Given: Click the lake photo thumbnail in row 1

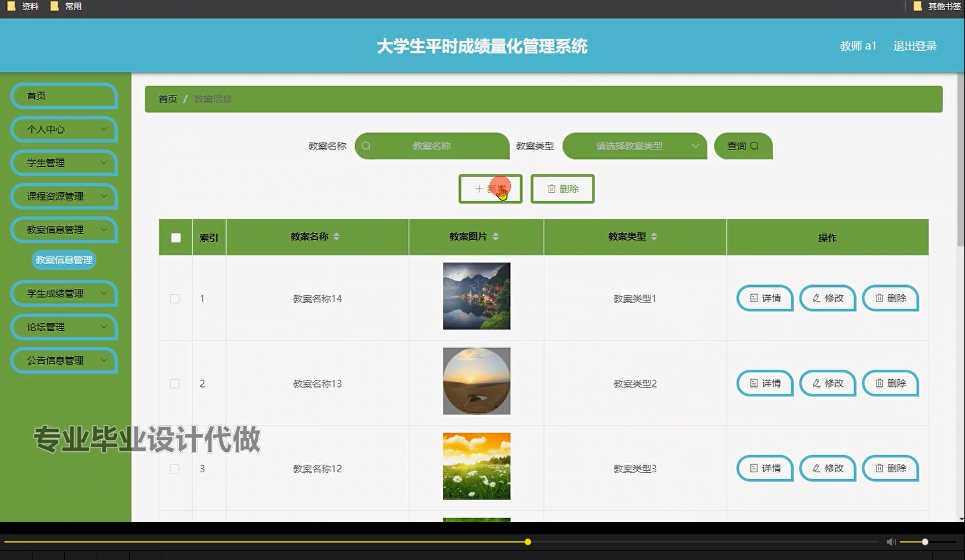Looking at the screenshot, I should (x=476, y=296).
